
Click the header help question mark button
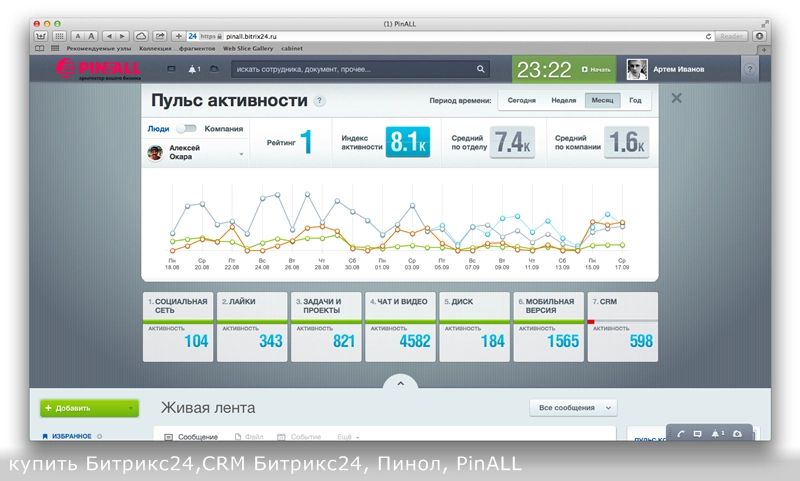pyautogui.click(x=750, y=69)
